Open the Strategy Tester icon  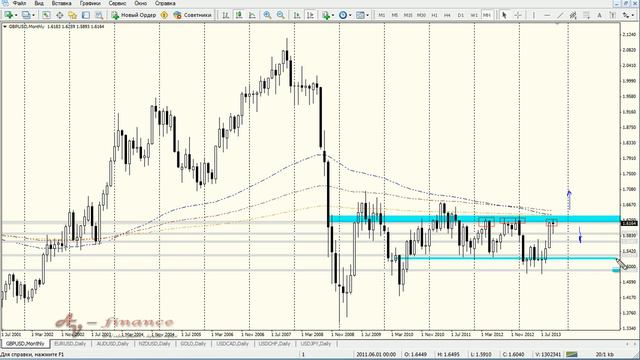tap(99, 15)
